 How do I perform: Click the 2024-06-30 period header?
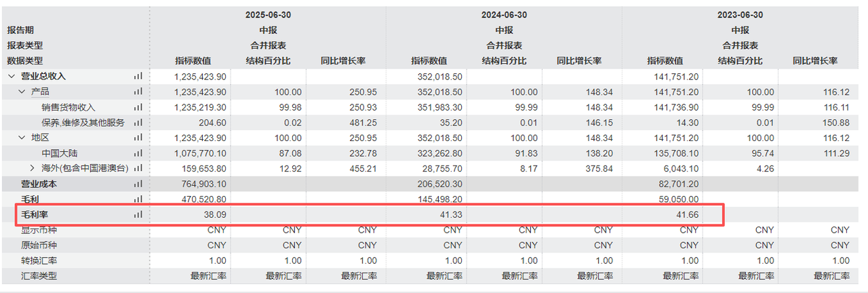click(x=504, y=15)
